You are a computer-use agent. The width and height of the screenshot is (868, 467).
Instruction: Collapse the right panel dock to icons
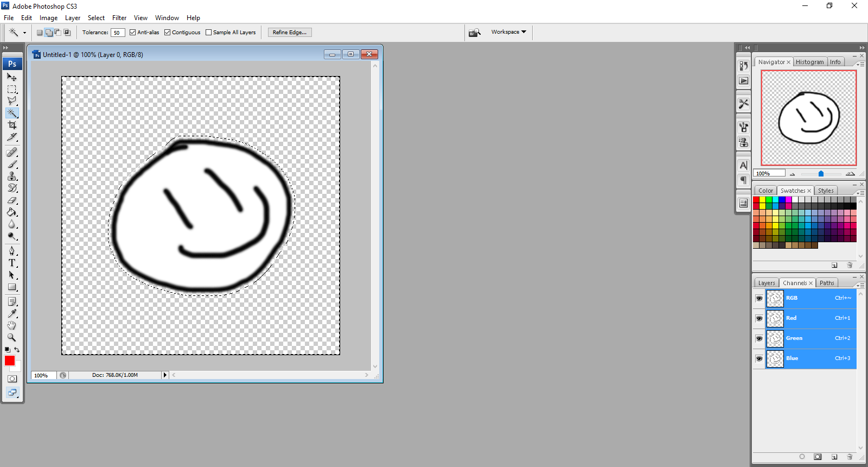[862, 48]
